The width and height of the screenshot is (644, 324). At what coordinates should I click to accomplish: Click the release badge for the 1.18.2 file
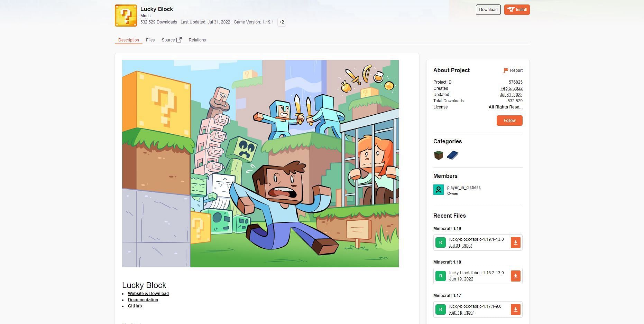point(441,276)
